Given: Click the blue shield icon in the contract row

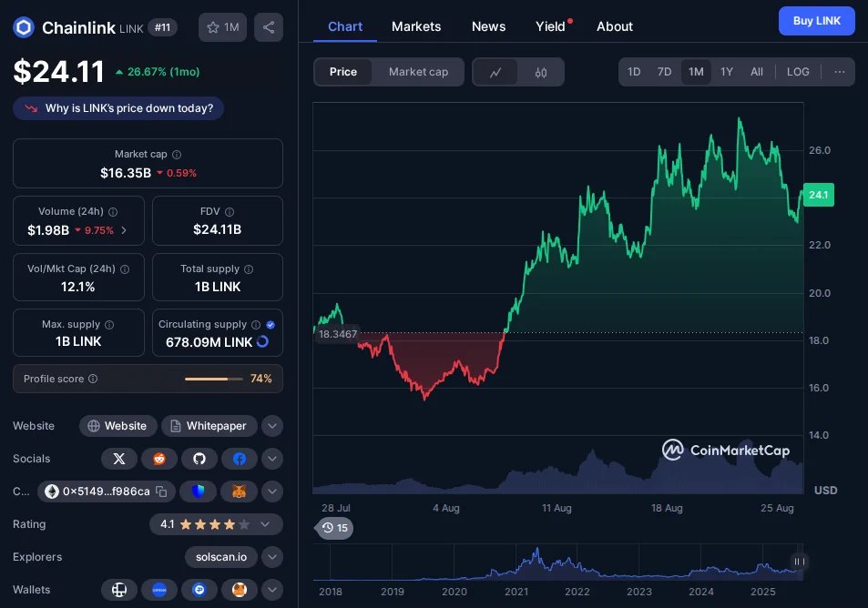Looking at the screenshot, I should coord(199,491).
